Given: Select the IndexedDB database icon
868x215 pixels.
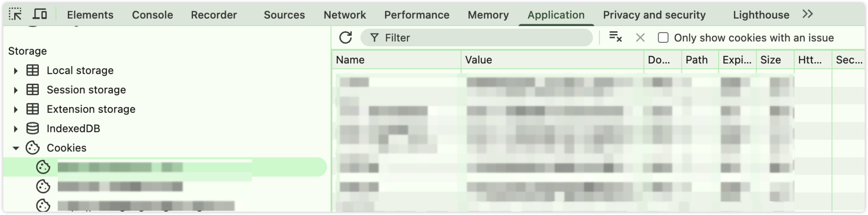Looking at the screenshot, I should 33,128.
